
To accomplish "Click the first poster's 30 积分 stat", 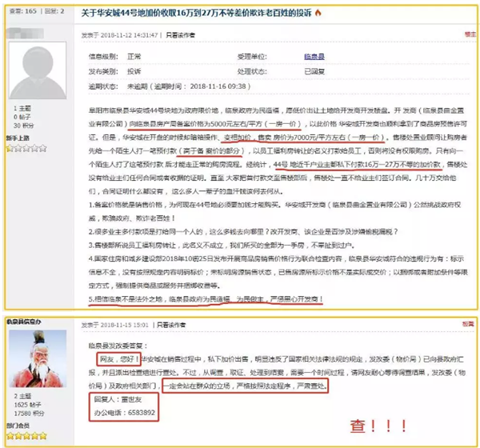I will coord(24,125).
